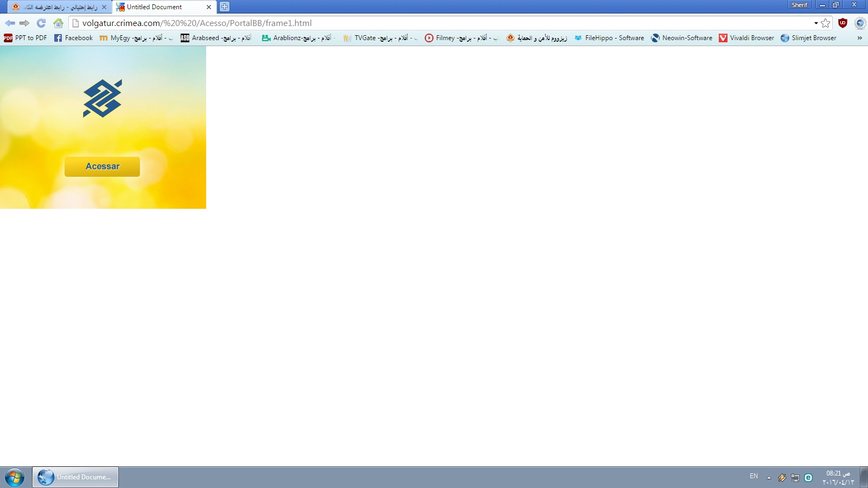Open the network tray icon
Image resolution: width=868 pixels, height=488 pixels.
tap(795, 478)
